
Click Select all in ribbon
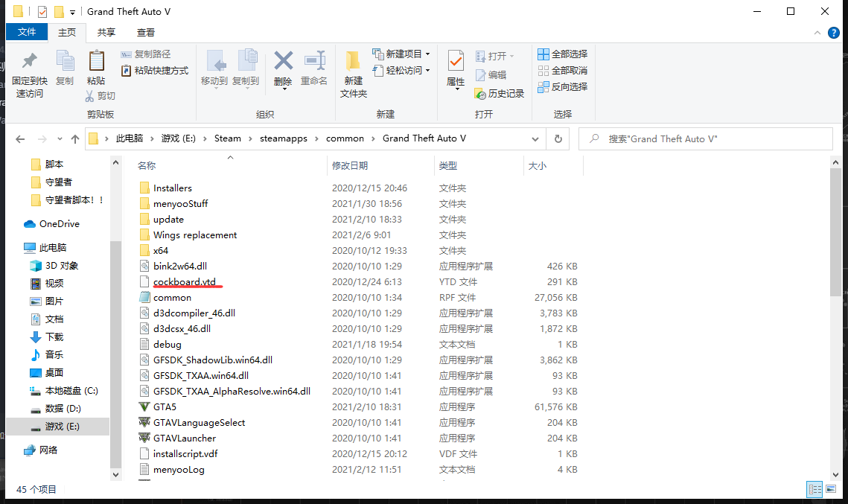pyautogui.click(x=562, y=54)
